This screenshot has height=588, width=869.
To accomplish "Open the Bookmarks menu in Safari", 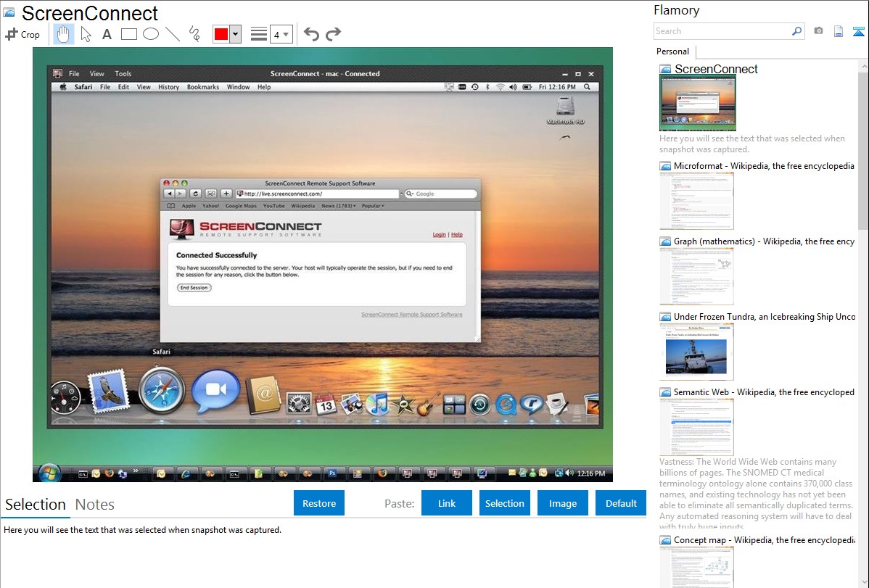I will pos(203,87).
